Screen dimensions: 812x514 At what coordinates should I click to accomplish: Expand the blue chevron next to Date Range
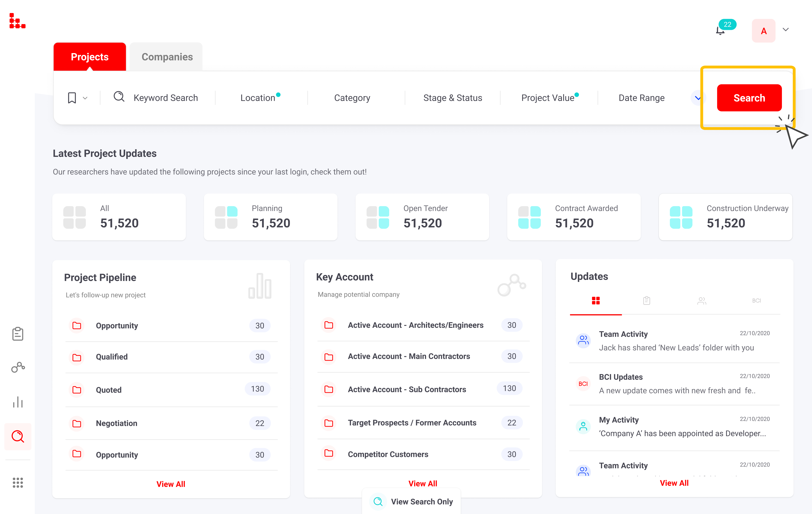coord(698,98)
